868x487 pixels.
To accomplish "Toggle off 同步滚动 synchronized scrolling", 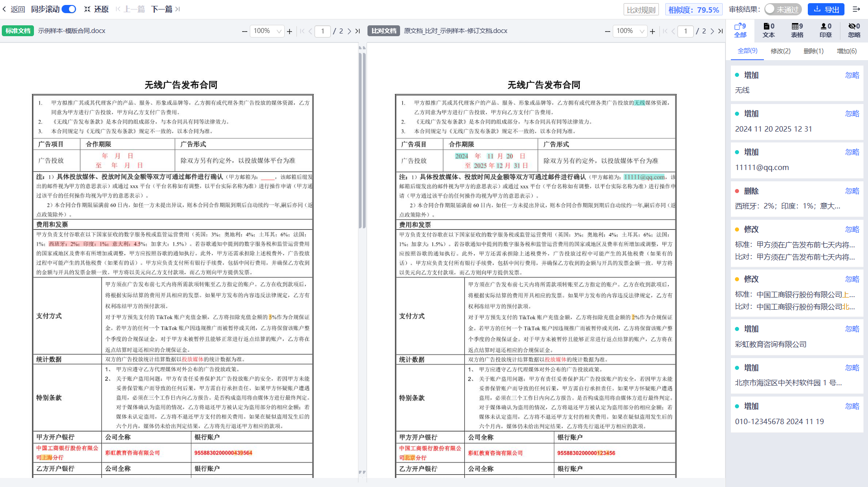I will coord(68,9).
